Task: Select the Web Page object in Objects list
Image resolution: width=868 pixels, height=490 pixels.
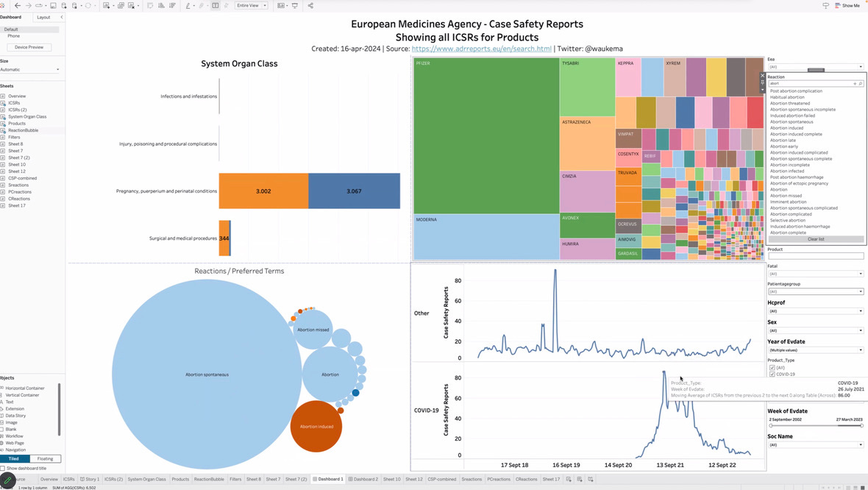Action: 15,443
